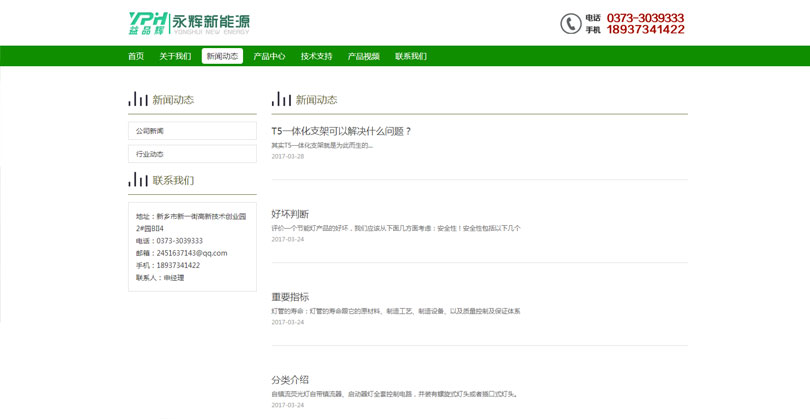Select the 新闻动态 tab in the navigation bar
Image resolution: width=810 pixels, height=419 pixels.
coord(222,57)
